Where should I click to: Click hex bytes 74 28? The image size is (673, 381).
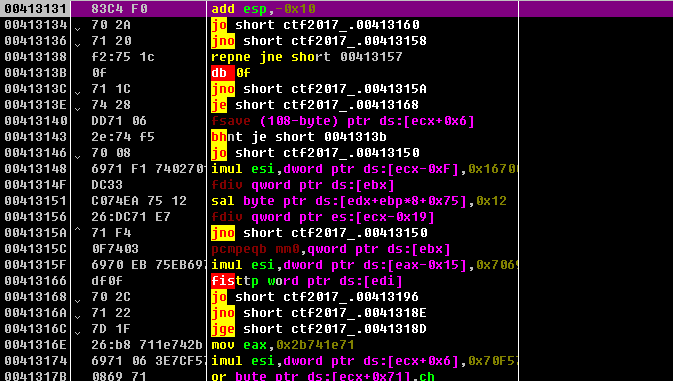111,105
